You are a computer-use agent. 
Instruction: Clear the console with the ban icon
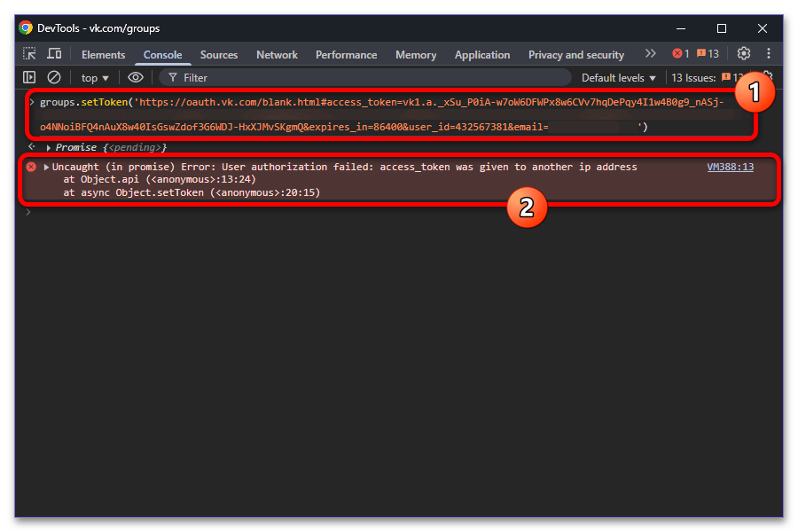54,77
